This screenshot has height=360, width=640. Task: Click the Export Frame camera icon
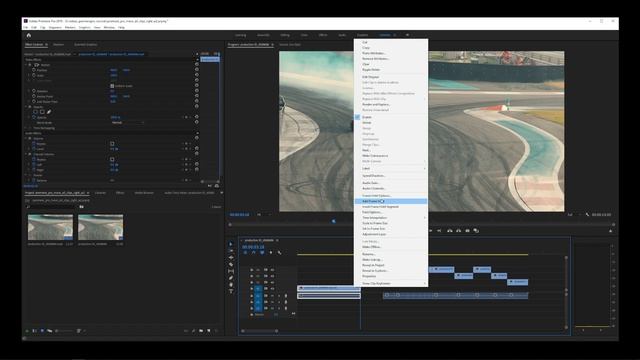click(x=467, y=231)
